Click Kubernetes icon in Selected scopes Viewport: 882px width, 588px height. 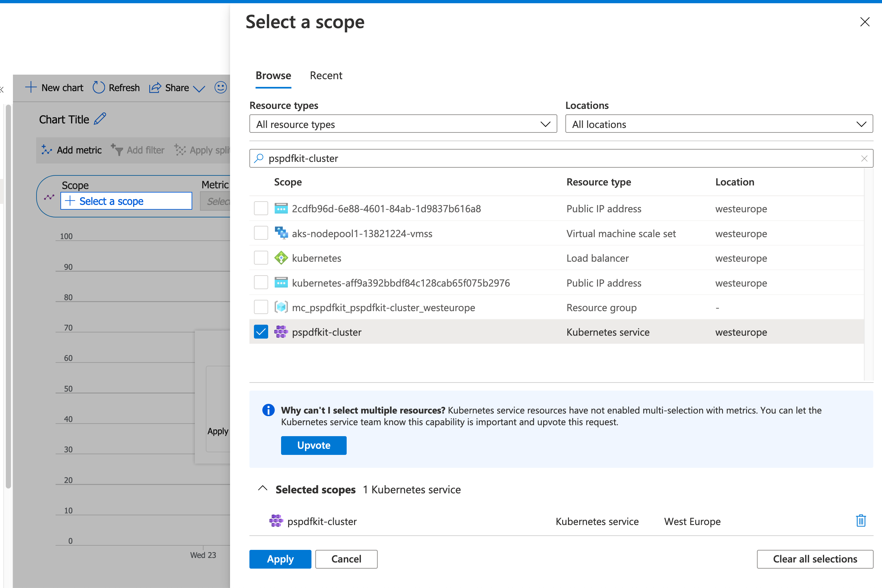(x=276, y=521)
